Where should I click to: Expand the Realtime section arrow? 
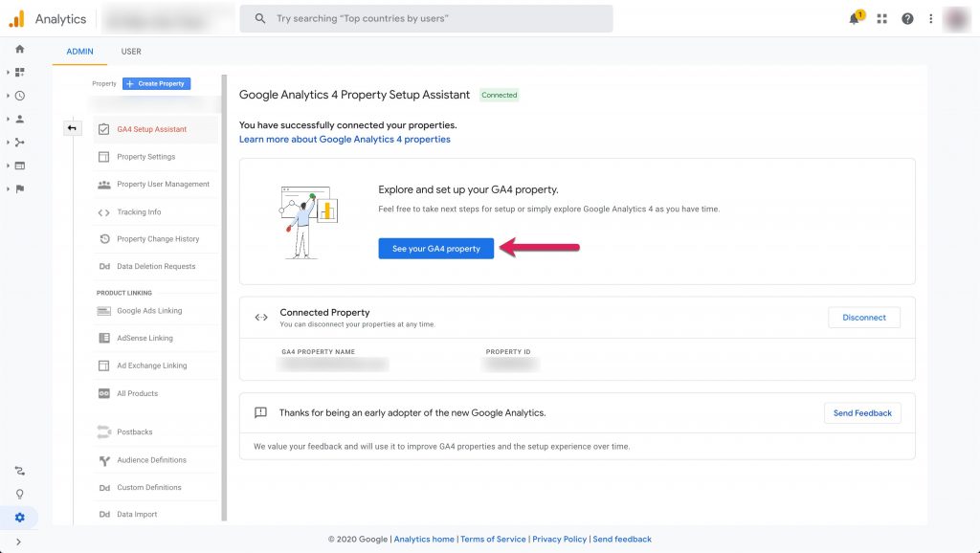click(8, 96)
